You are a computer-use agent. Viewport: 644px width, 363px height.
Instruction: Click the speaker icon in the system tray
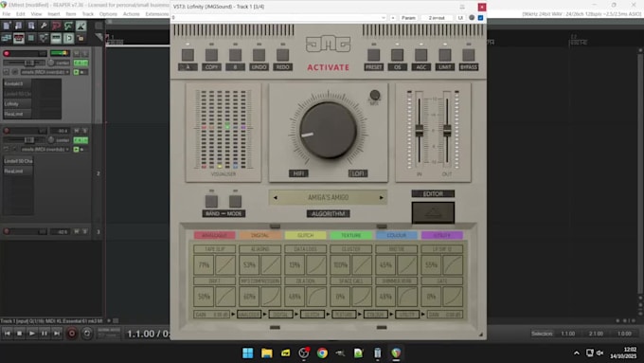point(600,354)
